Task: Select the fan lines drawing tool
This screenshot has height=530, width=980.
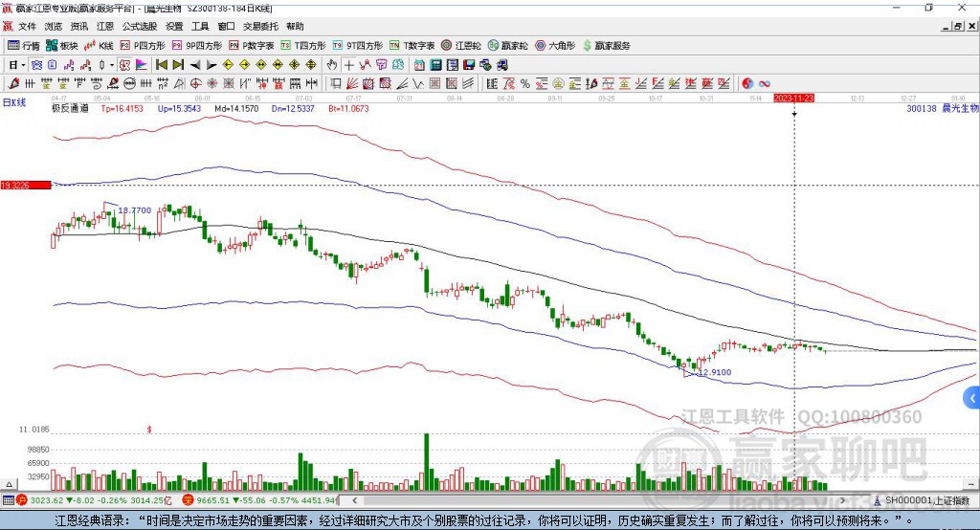Action: click(352, 84)
